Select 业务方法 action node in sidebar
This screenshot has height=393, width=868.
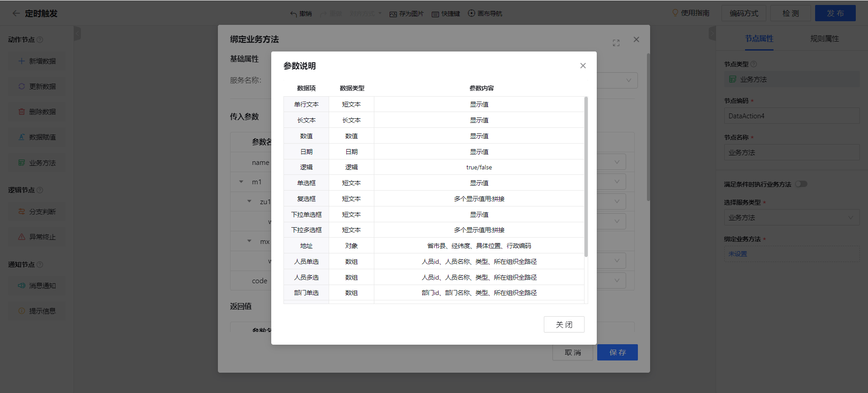[x=37, y=163]
